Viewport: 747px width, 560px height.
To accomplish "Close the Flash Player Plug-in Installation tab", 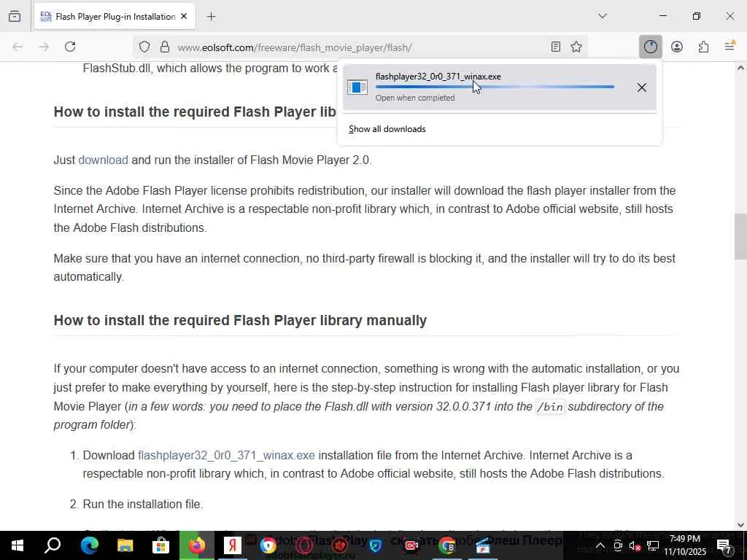I will click(x=184, y=16).
